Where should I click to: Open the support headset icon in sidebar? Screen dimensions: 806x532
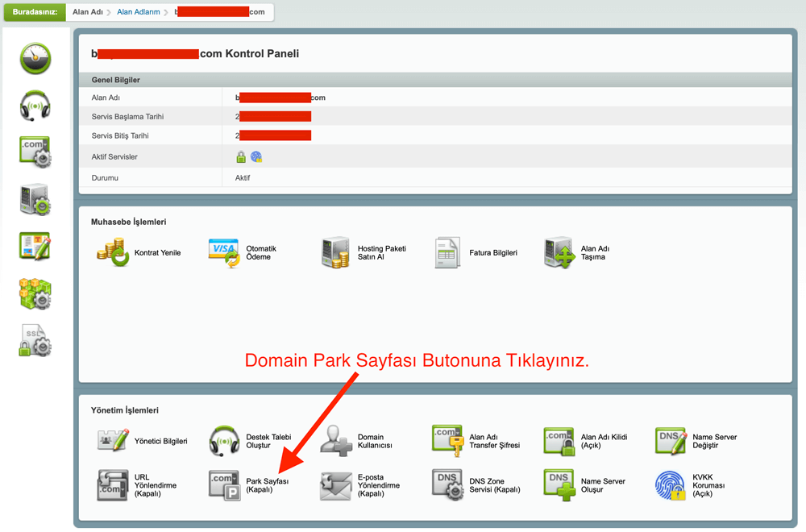coord(35,106)
